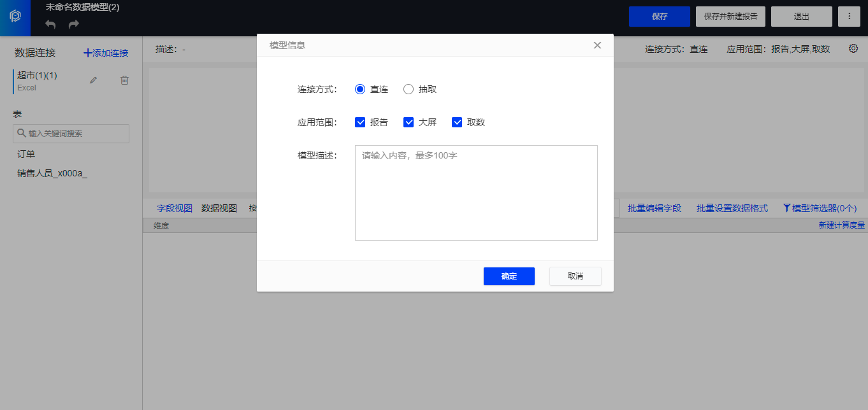Switch to the 数据视图 tab
This screenshot has width=868, height=410.
click(x=219, y=208)
